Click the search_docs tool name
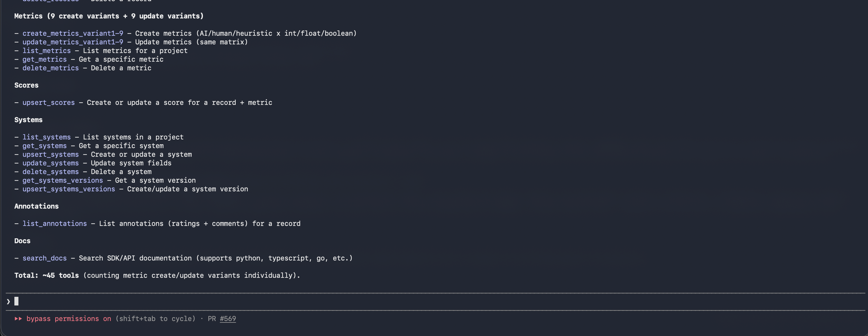 [45, 258]
